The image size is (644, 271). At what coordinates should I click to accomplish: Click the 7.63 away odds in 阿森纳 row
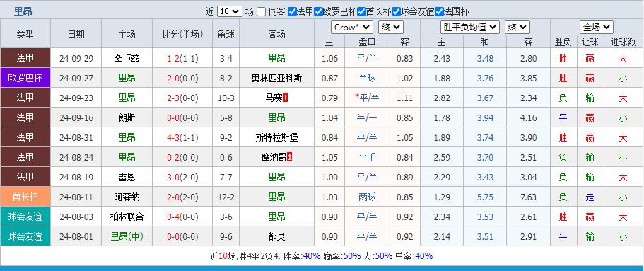click(528, 197)
